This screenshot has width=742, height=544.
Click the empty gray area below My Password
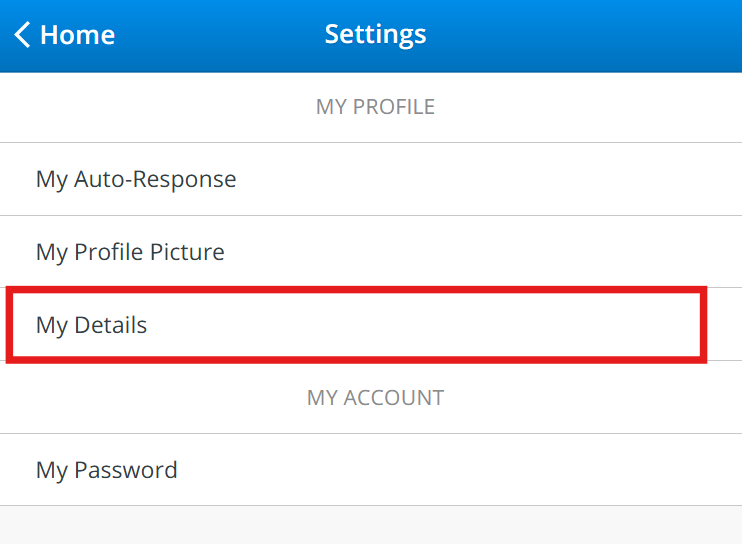tap(371, 525)
